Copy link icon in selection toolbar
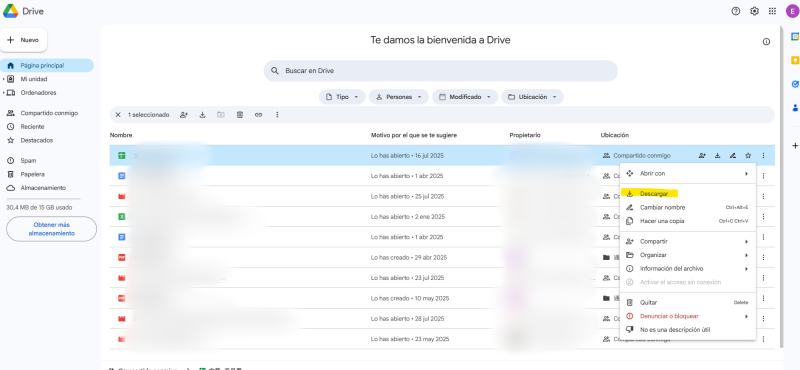The width and height of the screenshot is (800, 370). coord(258,115)
